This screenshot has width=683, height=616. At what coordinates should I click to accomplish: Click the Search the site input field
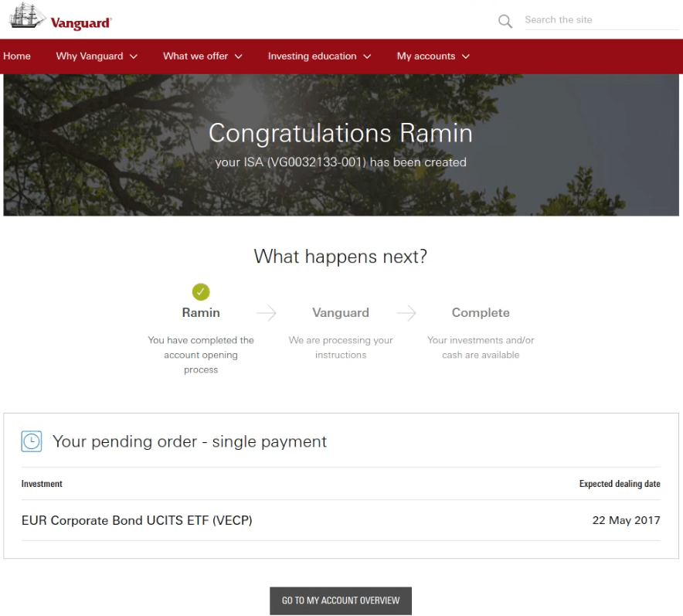[x=601, y=19]
